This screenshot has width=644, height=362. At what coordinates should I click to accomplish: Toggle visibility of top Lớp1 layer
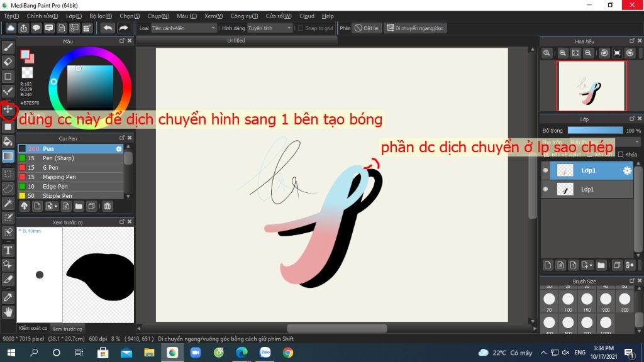(x=545, y=170)
